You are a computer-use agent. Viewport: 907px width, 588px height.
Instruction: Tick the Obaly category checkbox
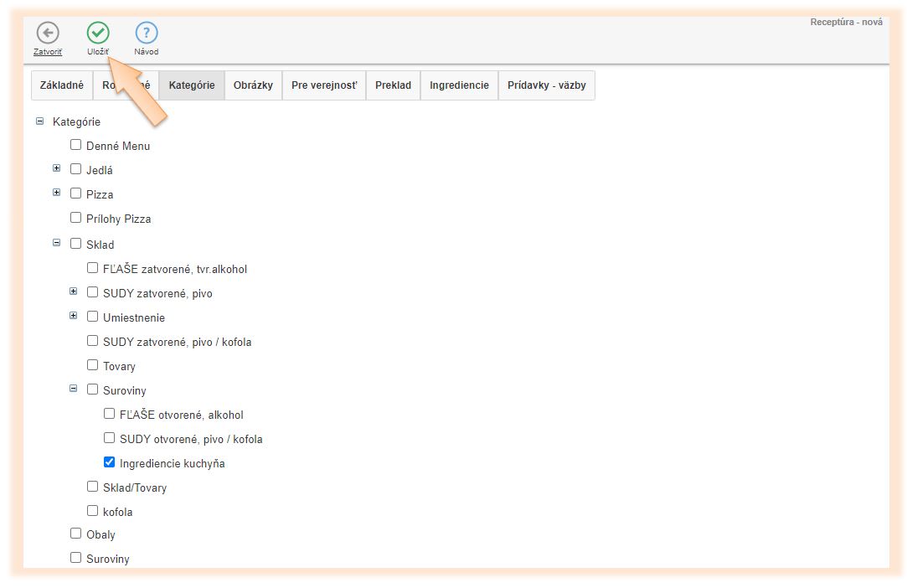75,534
